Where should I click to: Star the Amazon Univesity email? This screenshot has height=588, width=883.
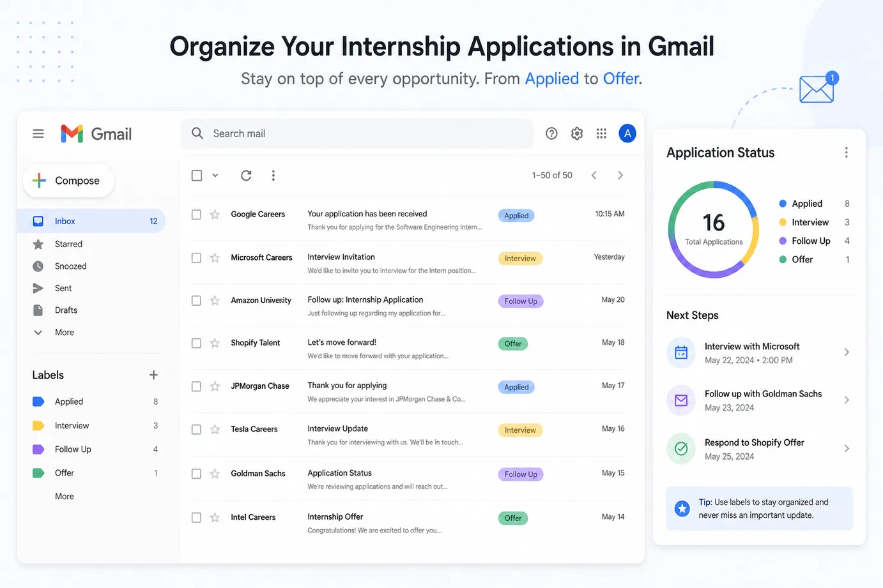point(215,301)
